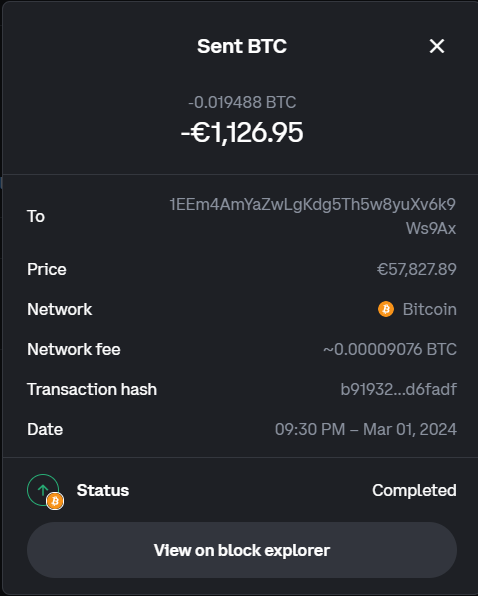Image resolution: width=478 pixels, height=596 pixels.
Task: Click the Completed status text
Action: tap(414, 490)
